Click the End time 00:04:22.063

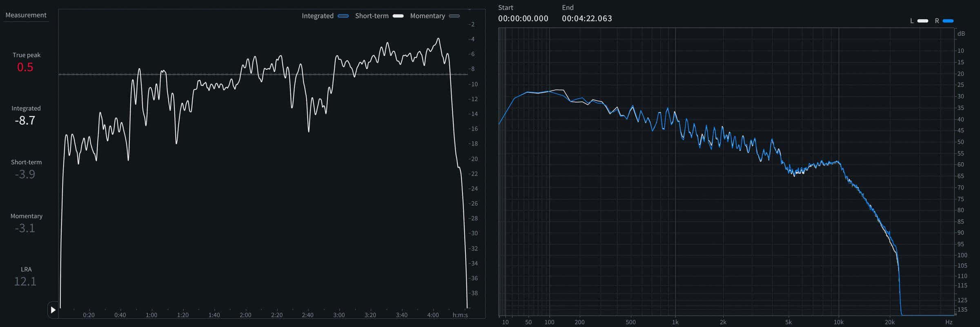coord(587,18)
